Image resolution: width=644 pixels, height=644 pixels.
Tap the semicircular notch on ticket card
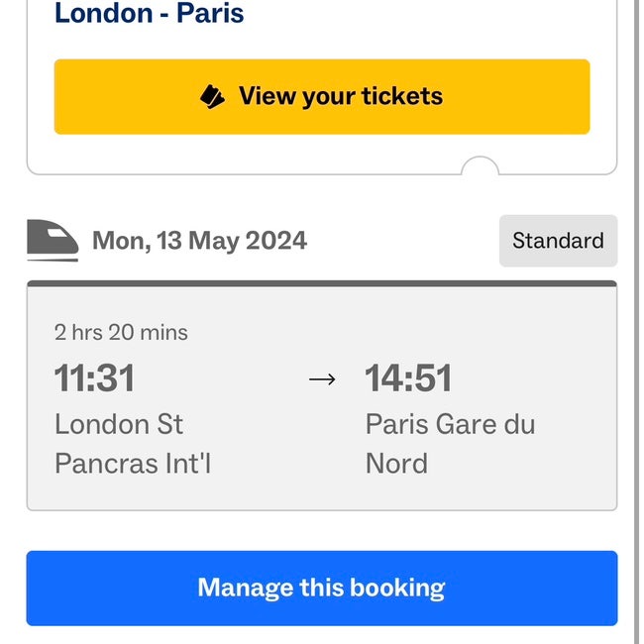pyautogui.click(x=481, y=165)
